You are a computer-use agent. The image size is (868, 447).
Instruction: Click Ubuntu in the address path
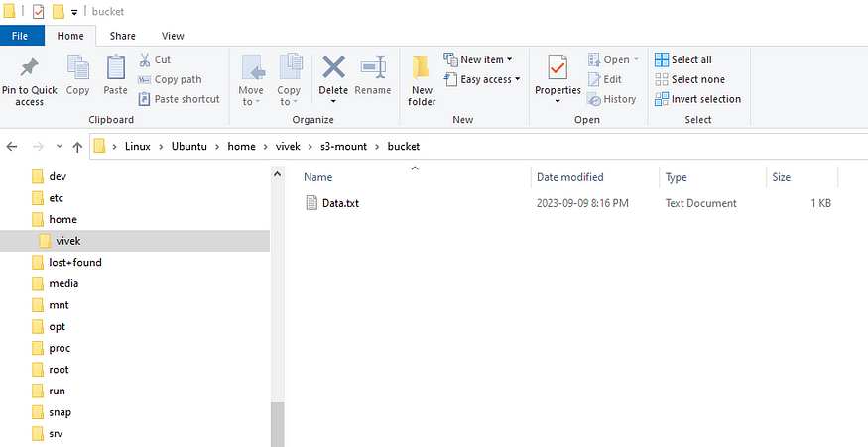pos(189,146)
